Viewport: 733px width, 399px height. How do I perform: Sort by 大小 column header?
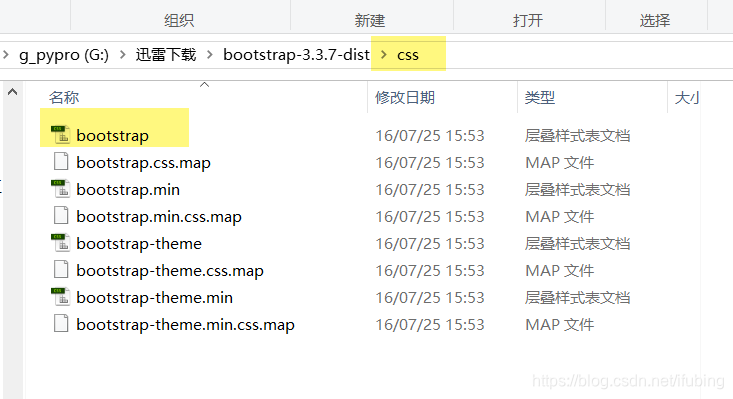pyautogui.click(x=687, y=98)
